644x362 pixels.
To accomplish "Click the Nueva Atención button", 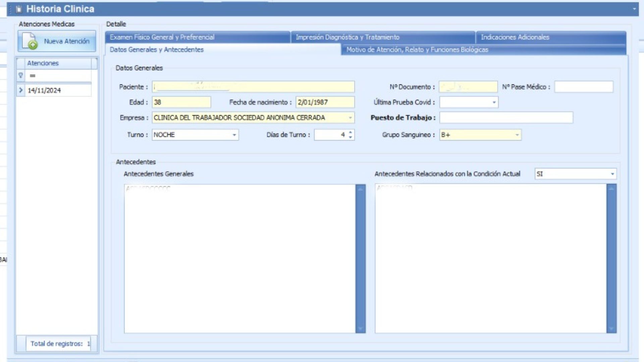I will (x=57, y=41).
